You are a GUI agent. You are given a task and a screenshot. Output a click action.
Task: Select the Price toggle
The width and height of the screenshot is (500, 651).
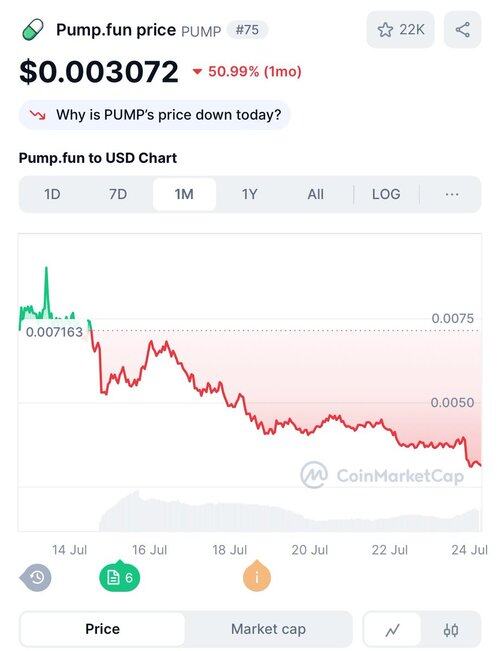pyautogui.click(x=103, y=629)
